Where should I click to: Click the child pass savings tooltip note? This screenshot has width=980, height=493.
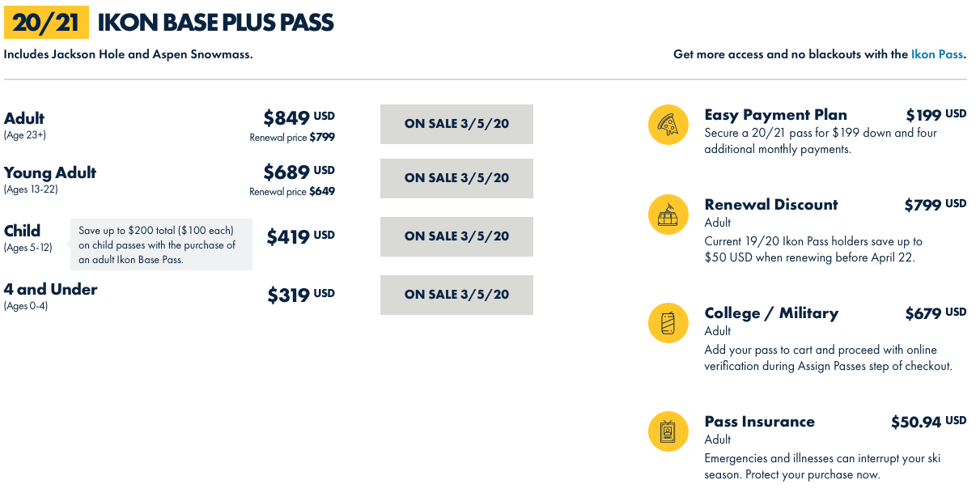pyautogui.click(x=162, y=244)
